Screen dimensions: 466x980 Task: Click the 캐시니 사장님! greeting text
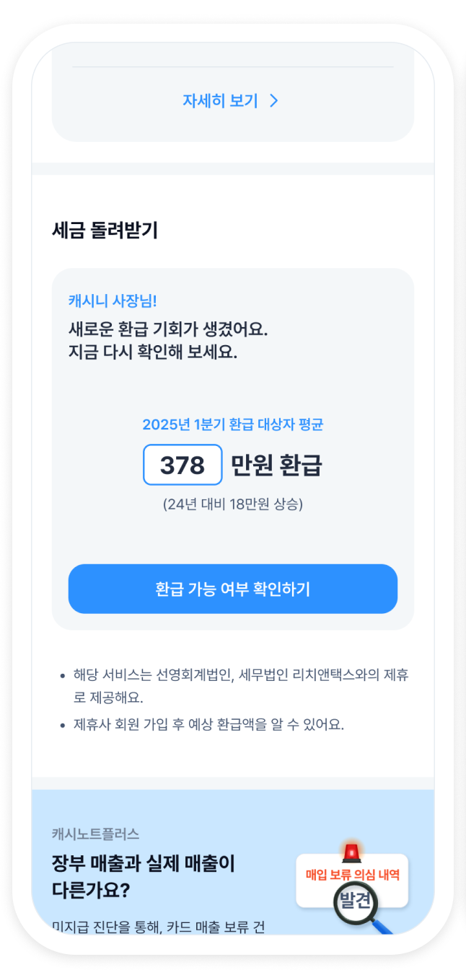pyautogui.click(x=113, y=300)
